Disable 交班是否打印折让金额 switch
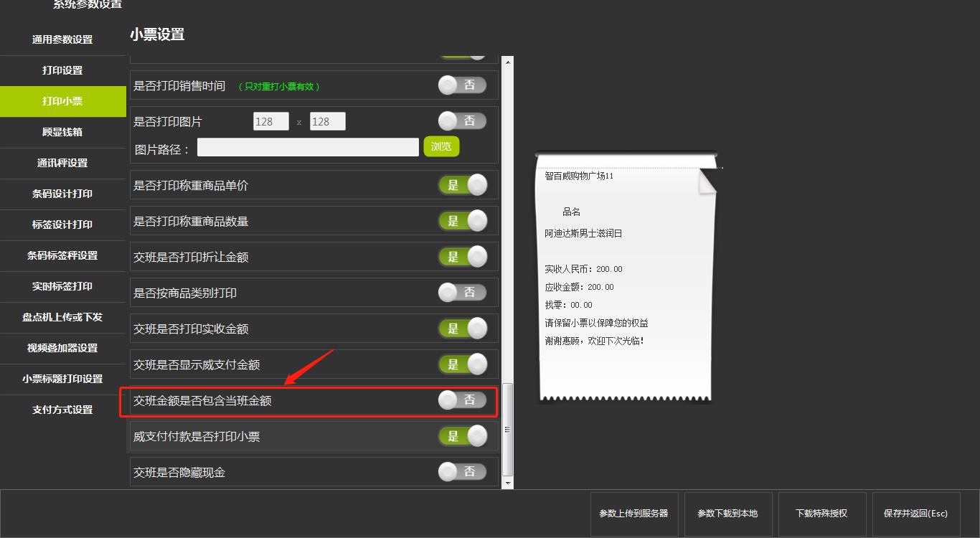The height and width of the screenshot is (538, 980). coord(463,257)
